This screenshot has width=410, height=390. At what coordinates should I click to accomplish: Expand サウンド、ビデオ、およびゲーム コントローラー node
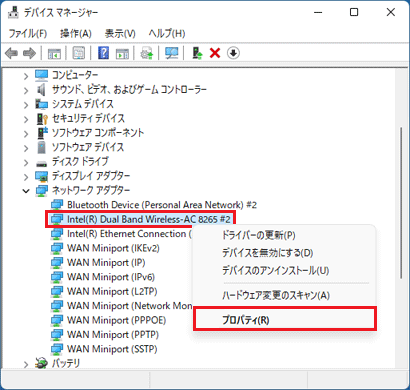pos(26,91)
